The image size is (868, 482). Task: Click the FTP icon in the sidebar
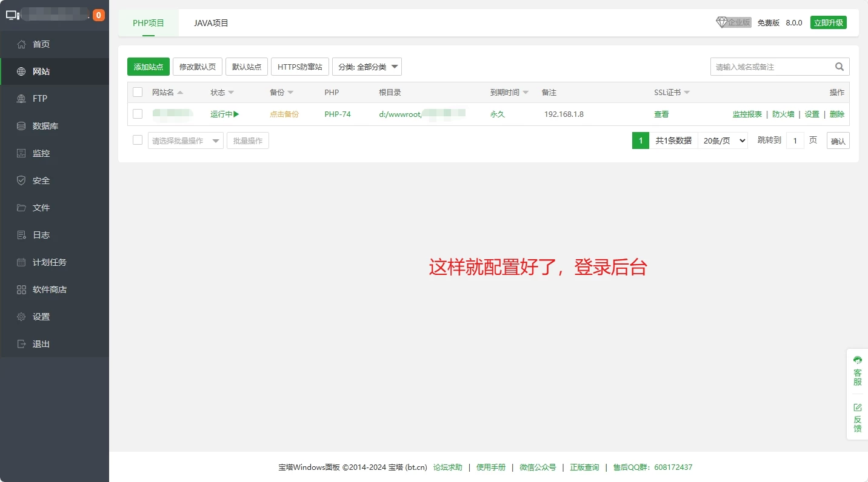pos(22,99)
